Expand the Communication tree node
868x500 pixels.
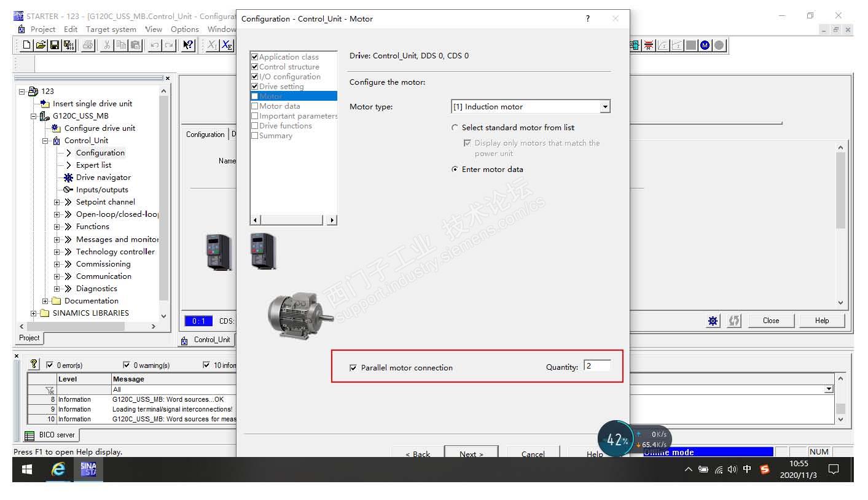[x=57, y=276]
